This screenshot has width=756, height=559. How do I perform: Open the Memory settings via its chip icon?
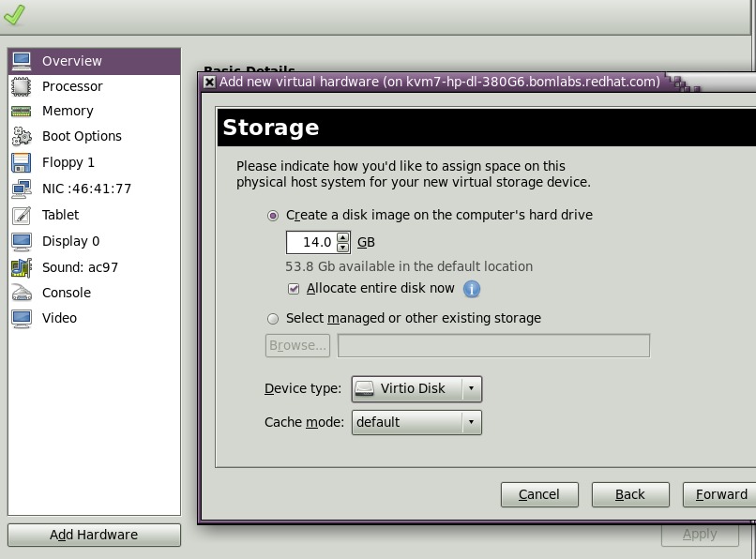pos(21,111)
